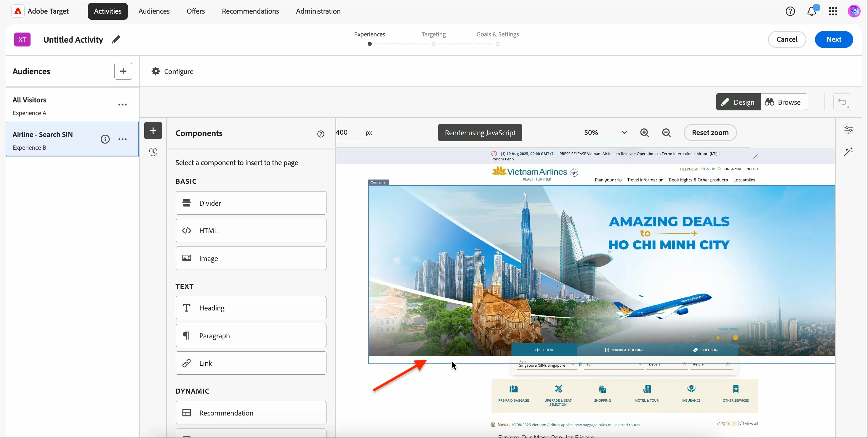Image resolution: width=868 pixels, height=438 pixels.
Task: Open the help question mark icon
Action: (790, 12)
